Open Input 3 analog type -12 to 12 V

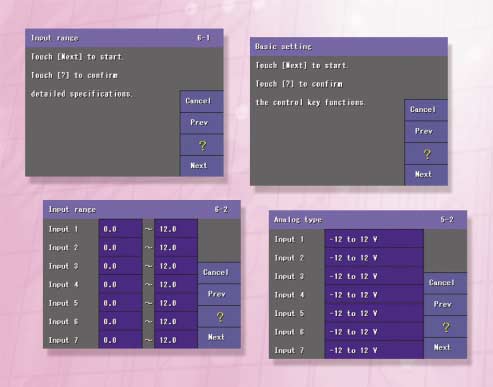pyautogui.click(x=374, y=276)
